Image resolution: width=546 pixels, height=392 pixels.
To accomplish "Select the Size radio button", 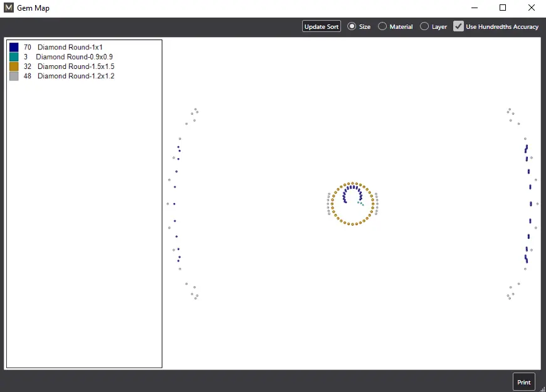I will coord(352,26).
